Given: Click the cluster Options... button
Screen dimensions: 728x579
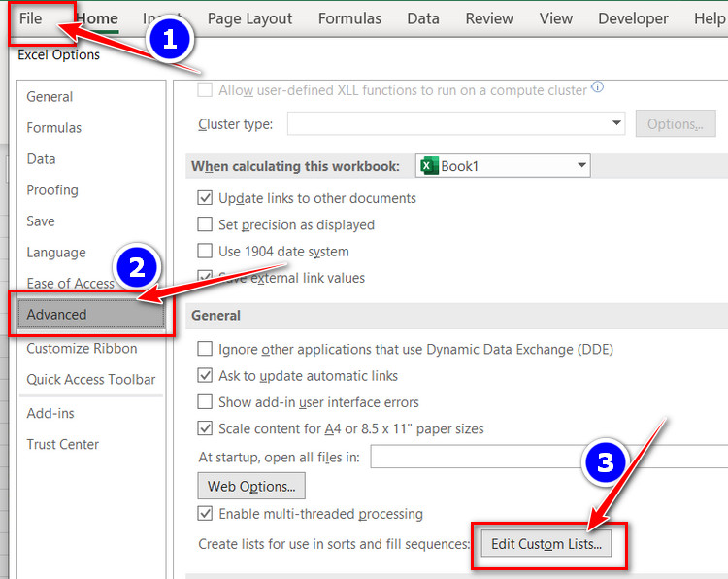Looking at the screenshot, I should click(676, 124).
